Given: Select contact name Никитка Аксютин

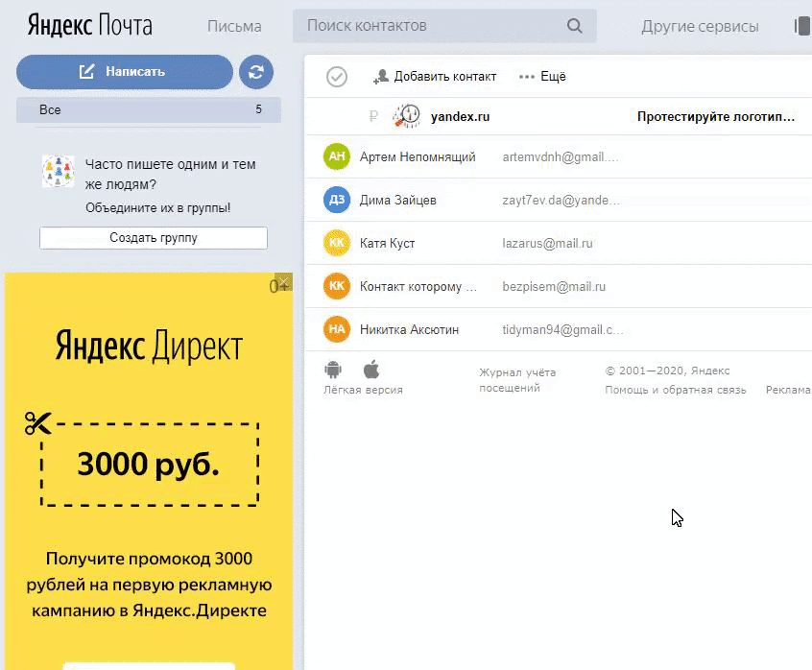Looking at the screenshot, I should 409,330.
